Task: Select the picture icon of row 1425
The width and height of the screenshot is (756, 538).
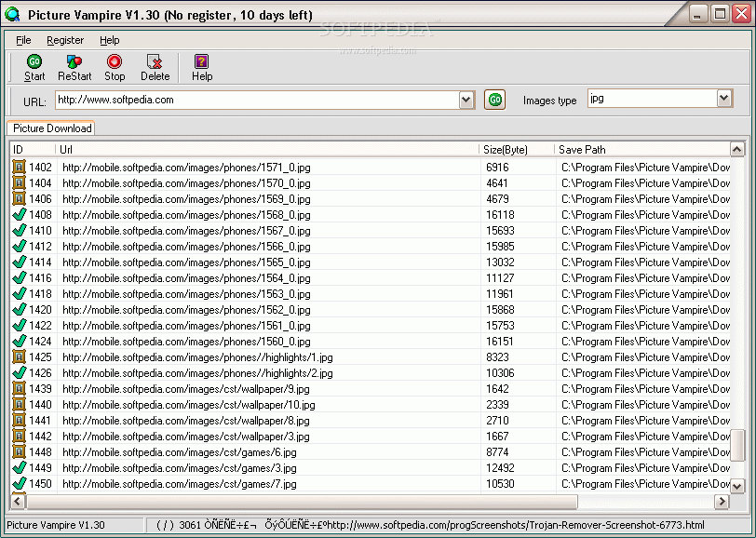Action: point(19,357)
